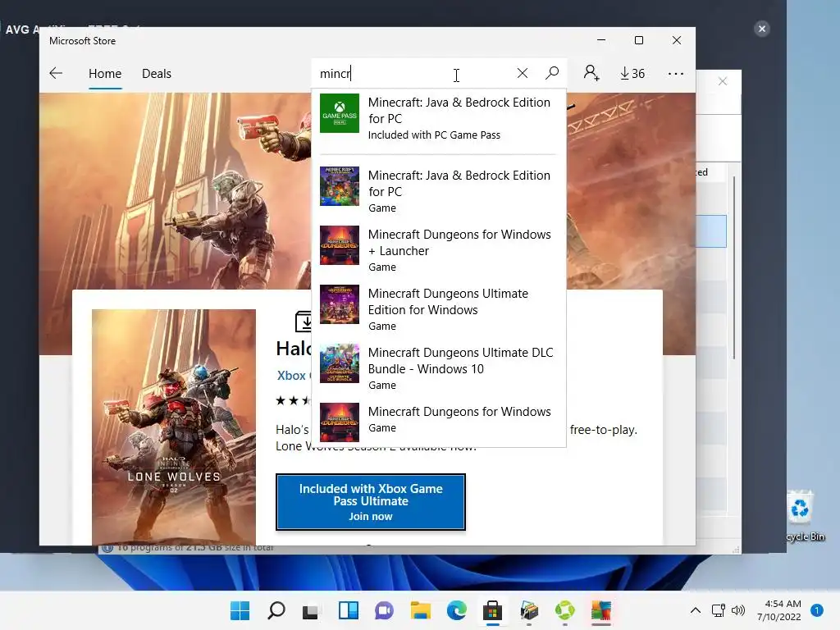This screenshot has width=840, height=630.
Task: Switch to the Home tab
Action: [x=105, y=73]
